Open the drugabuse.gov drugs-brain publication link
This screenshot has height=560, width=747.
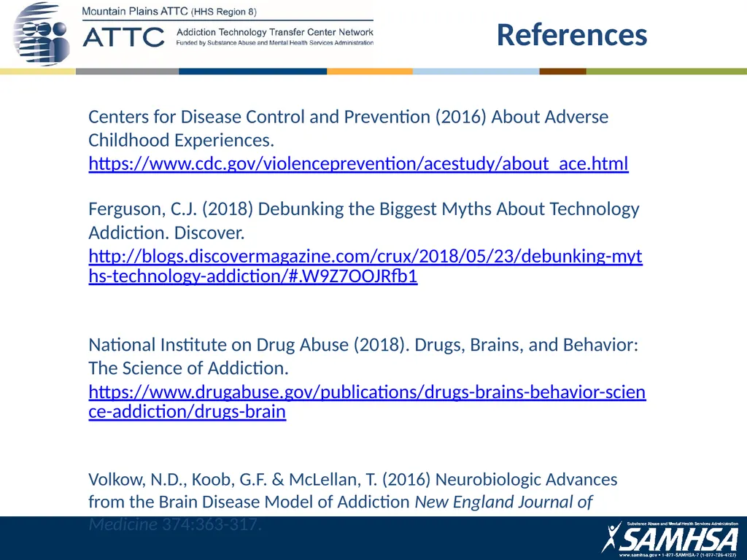pos(368,402)
